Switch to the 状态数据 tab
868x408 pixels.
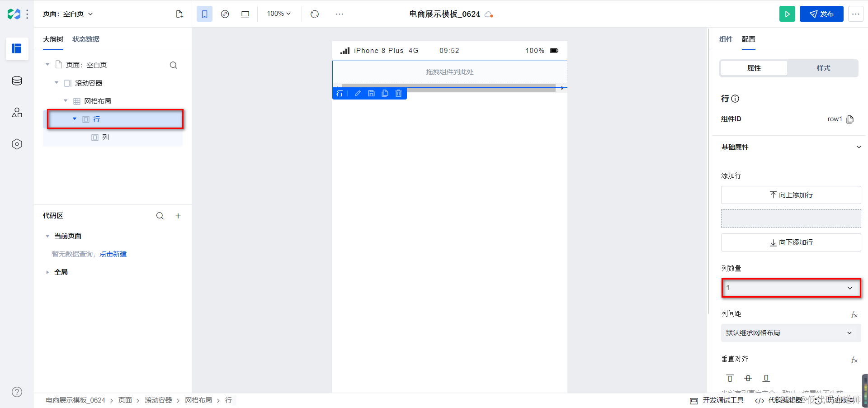pyautogui.click(x=86, y=39)
